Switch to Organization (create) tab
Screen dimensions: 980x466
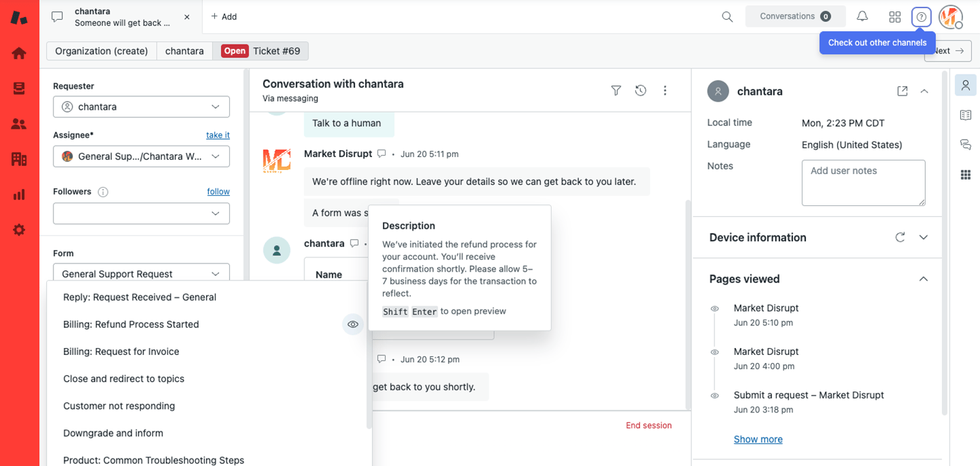[x=102, y=51]
